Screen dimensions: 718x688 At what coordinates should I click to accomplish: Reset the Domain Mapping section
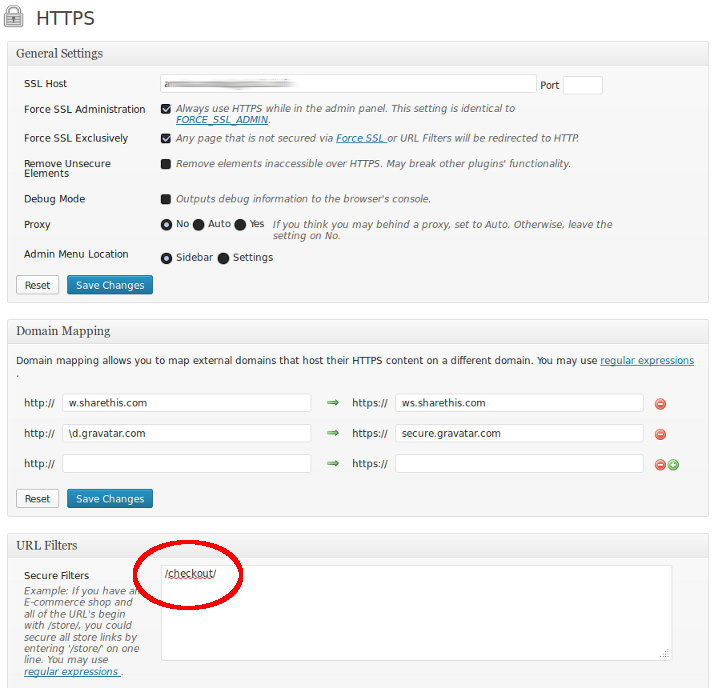[x=37, y=498]
